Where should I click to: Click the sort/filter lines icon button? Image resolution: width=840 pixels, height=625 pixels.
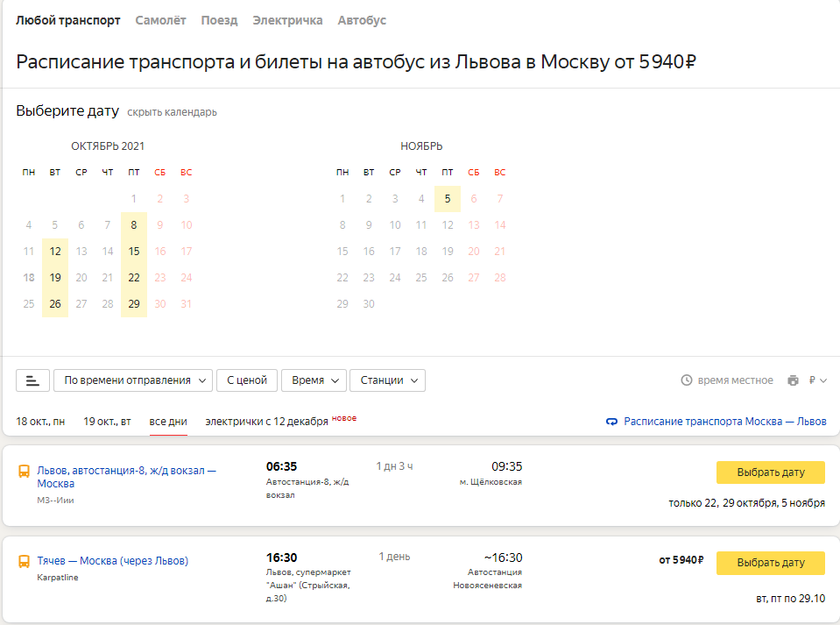point(32,380)
